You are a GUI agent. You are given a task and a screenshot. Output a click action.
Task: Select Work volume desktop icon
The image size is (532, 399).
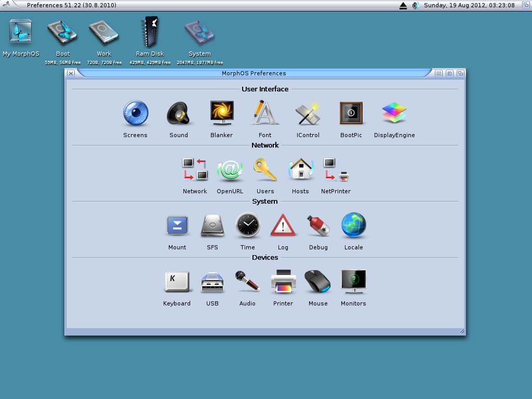pyautogui.click(x=104, y=33)
